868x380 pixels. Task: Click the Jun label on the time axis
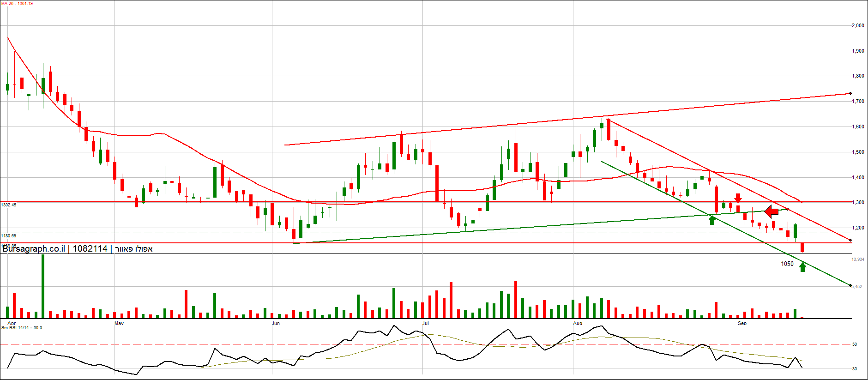(x=276, y=323)
